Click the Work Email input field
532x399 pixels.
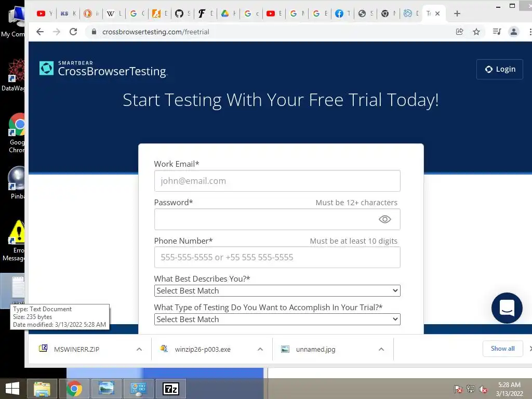coord(277,181)
